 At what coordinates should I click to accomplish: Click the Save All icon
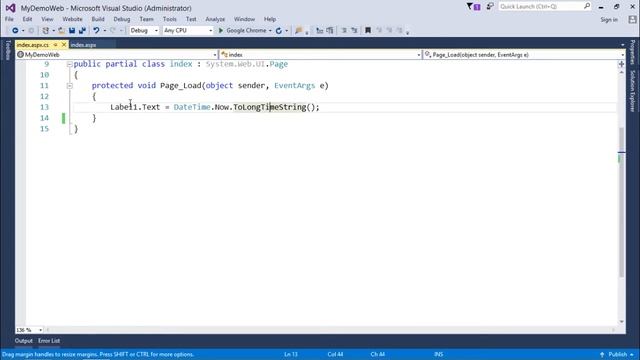82,31
